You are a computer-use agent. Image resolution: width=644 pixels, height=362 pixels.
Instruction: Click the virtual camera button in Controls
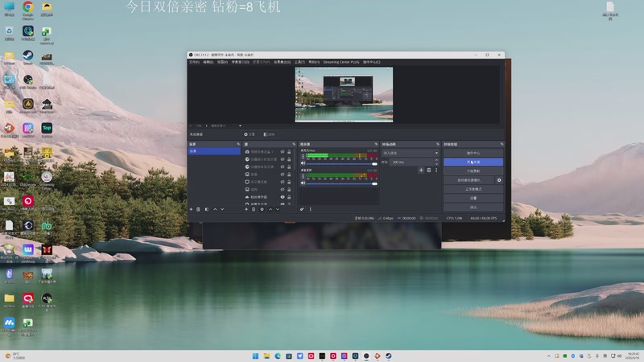coord(469,180)
